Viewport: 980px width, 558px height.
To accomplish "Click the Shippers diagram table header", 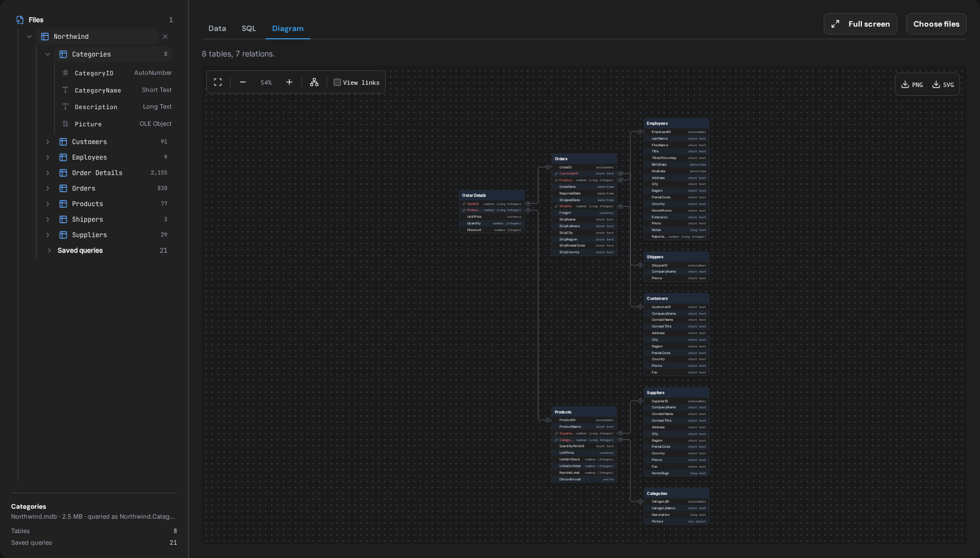I will pyautogui.click(x=676, y=257).
